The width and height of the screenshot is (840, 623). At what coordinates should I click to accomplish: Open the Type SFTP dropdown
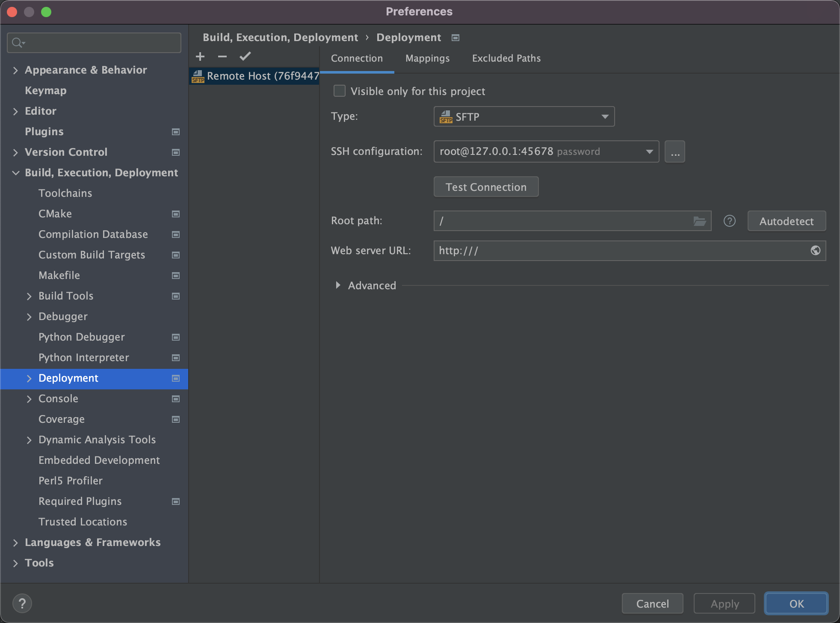tap(524, 116)
